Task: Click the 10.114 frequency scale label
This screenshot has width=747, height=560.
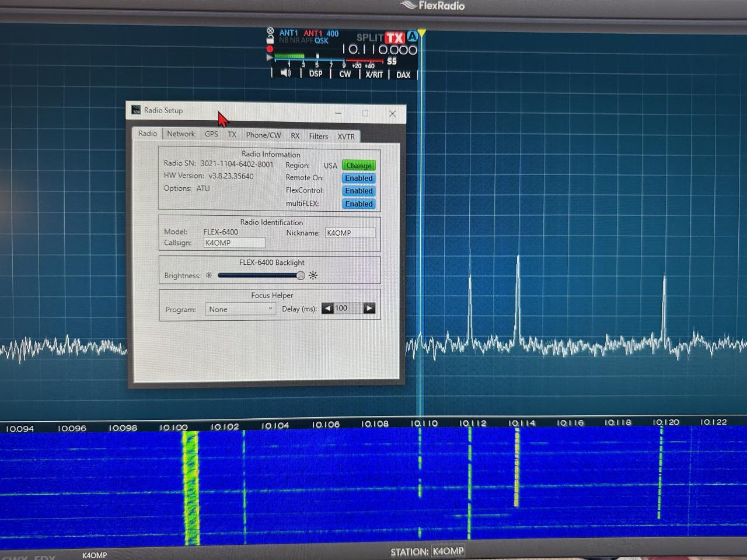Action: pyautogui.click(x=522, y=423)
